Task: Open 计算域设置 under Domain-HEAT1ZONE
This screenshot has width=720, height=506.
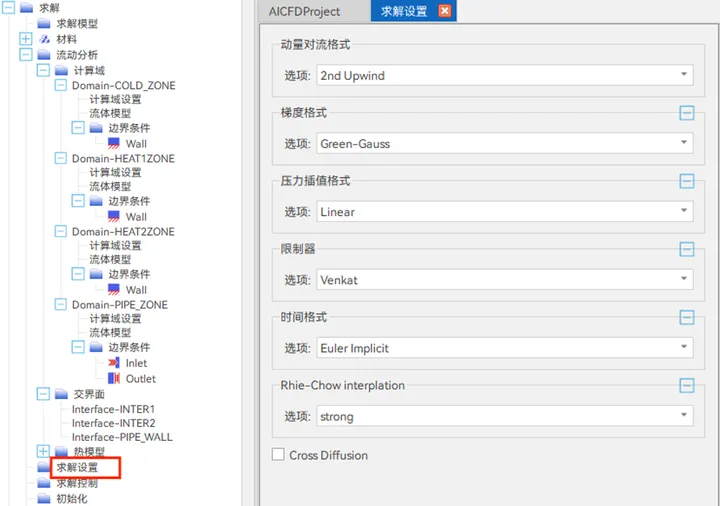Action: 115,172
